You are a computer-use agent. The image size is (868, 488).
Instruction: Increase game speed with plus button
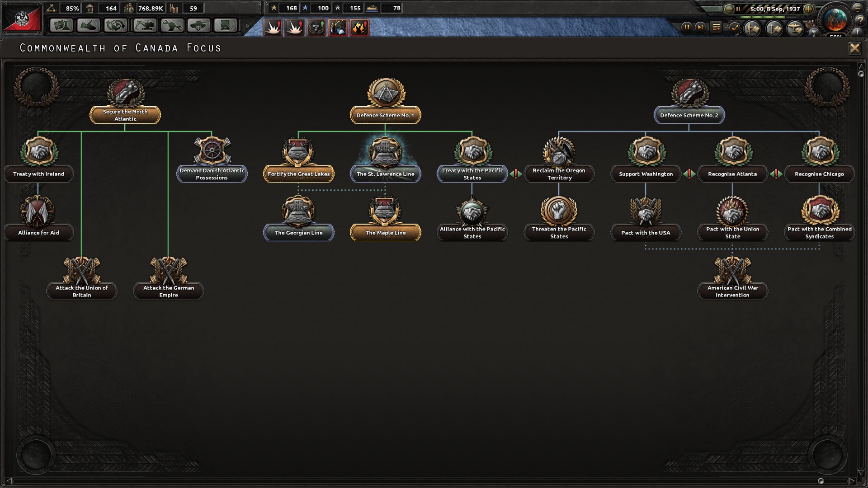[x=809, y=9]
